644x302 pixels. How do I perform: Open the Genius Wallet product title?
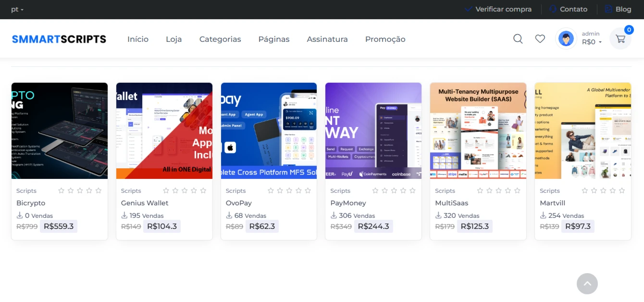145,203
